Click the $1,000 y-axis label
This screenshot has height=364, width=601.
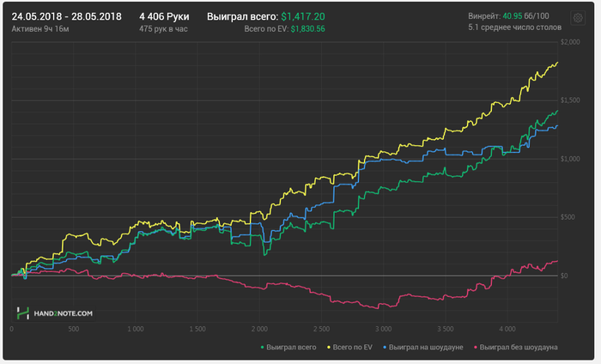(x=570, y=159)
